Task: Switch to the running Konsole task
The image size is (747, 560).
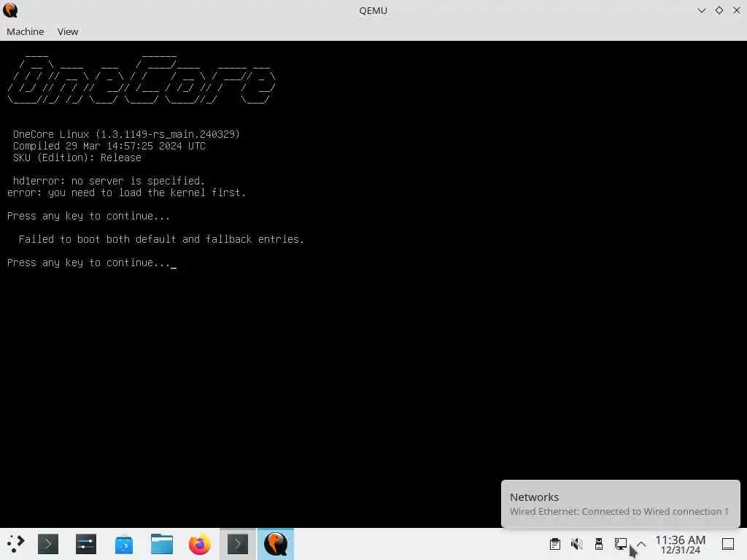Action: tap(238, 544)
